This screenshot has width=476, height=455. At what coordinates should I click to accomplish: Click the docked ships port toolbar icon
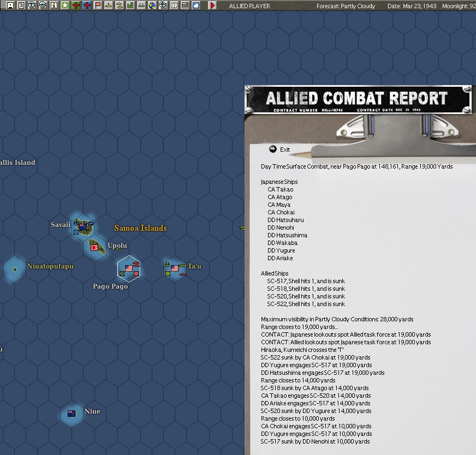141,5
